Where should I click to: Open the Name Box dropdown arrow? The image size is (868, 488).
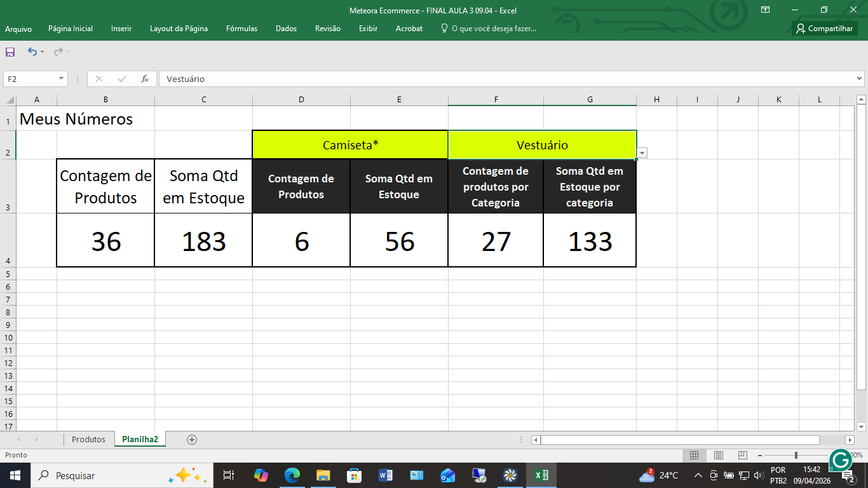click(62, 79)
